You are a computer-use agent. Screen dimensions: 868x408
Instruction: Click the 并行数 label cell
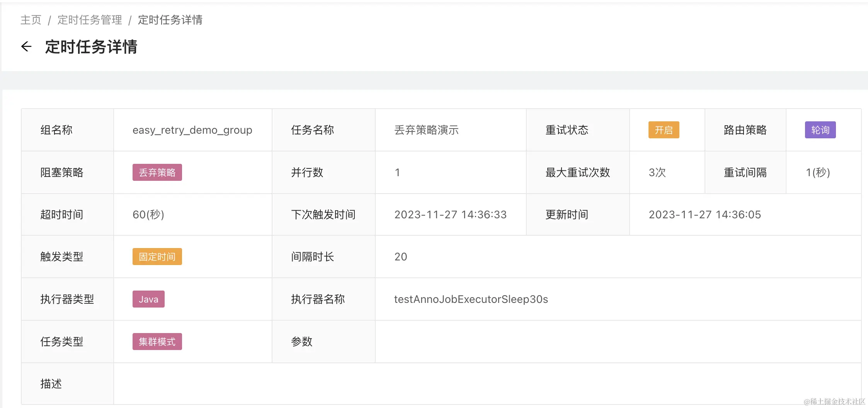(x=323, y=172)
